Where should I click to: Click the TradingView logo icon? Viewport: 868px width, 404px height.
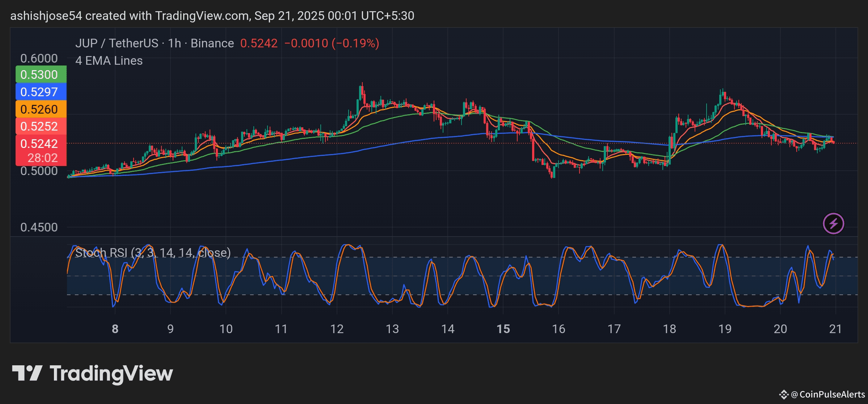pos(27,373)
